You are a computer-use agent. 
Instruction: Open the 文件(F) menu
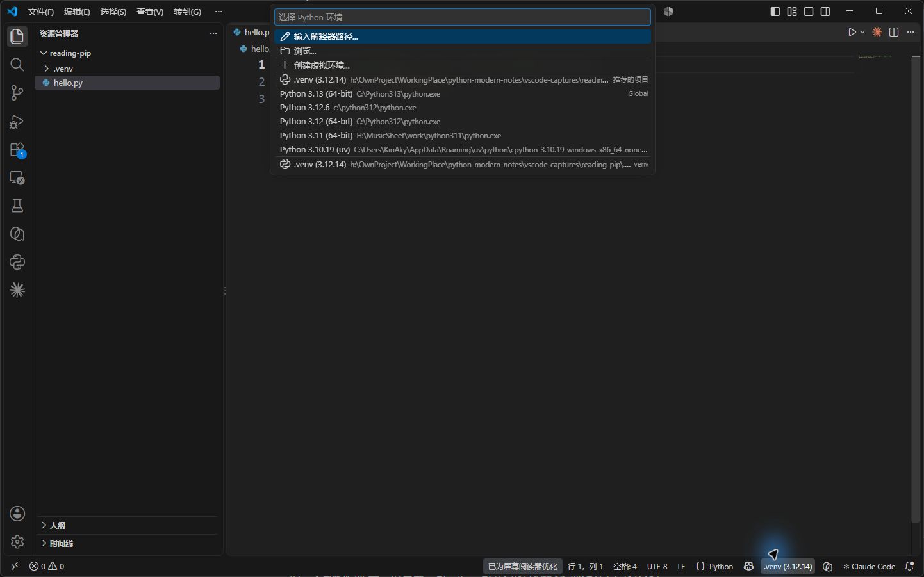coord(41,12)
